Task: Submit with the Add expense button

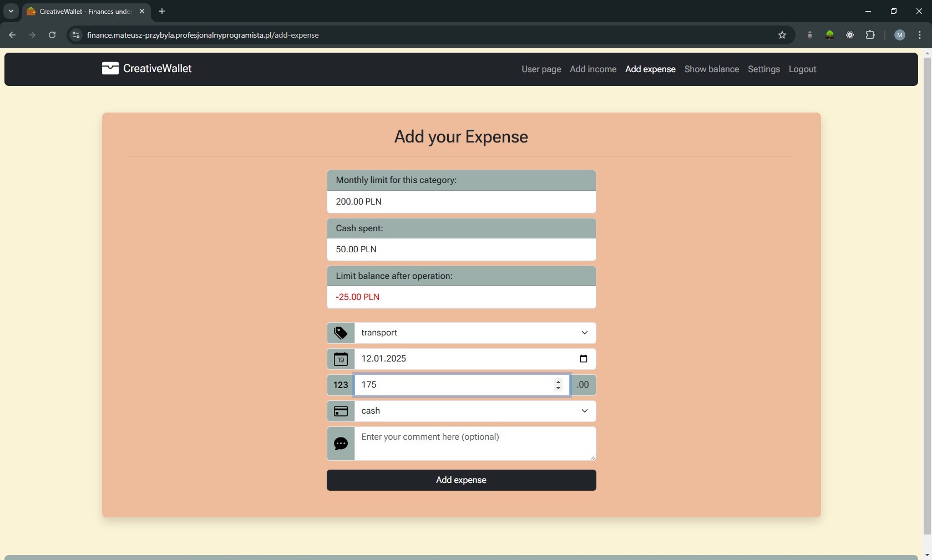Action: 461,480
